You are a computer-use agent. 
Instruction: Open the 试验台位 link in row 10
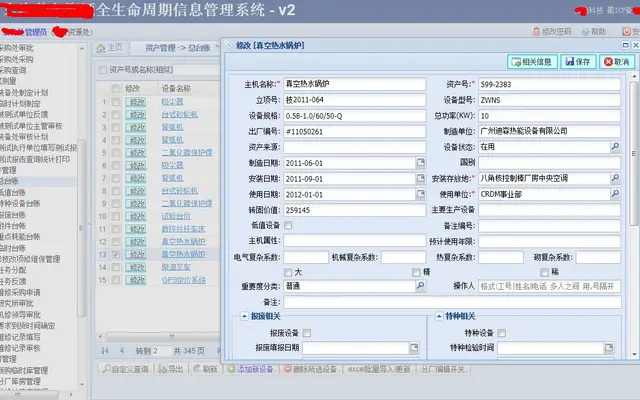tap(176, 216)
